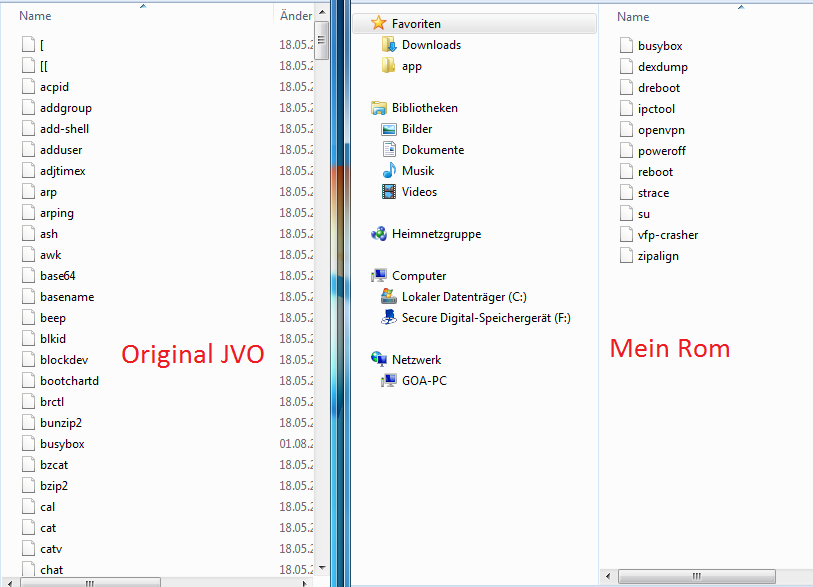
Task: Select the Bilder library icon
Action: pyautogui.click(x=389, y=129)
